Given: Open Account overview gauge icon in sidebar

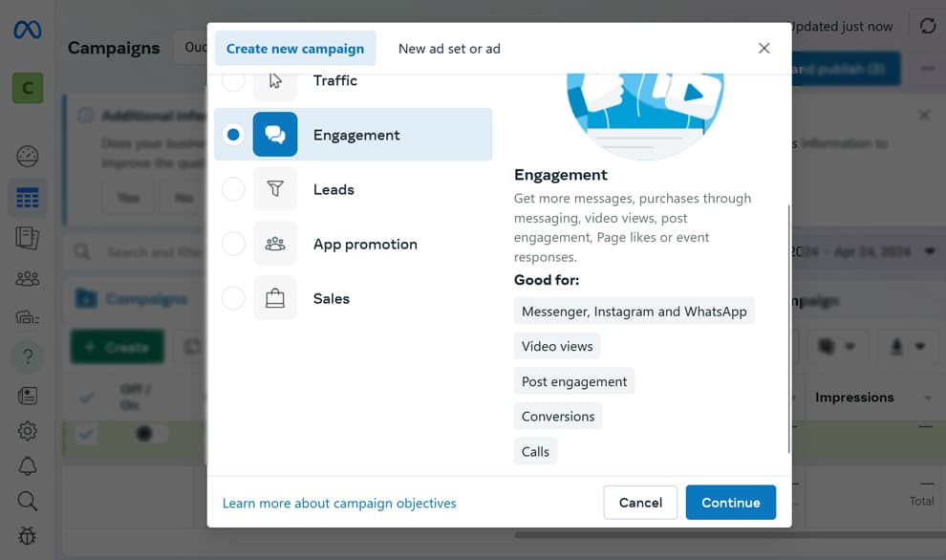Looking at the screenshot, I should click(27, 157).
